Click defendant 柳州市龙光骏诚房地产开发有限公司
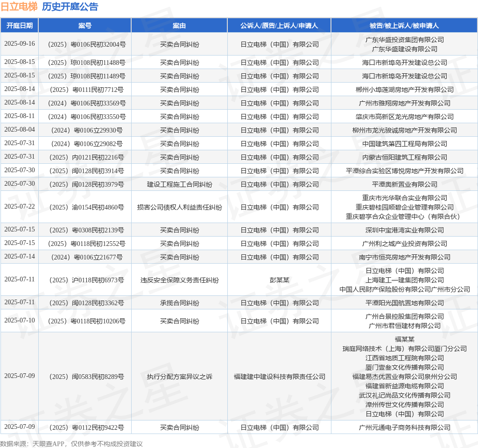Screen dimensions: 478x448 click(x=405, y=131)
